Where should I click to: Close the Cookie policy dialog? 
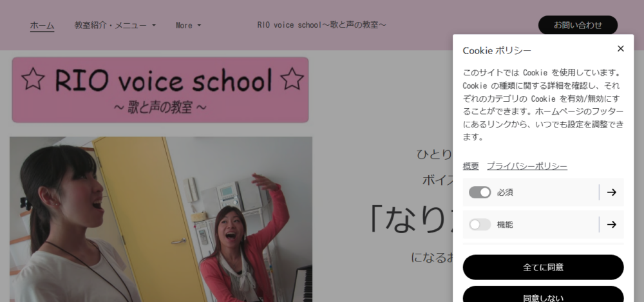point(620,48)
